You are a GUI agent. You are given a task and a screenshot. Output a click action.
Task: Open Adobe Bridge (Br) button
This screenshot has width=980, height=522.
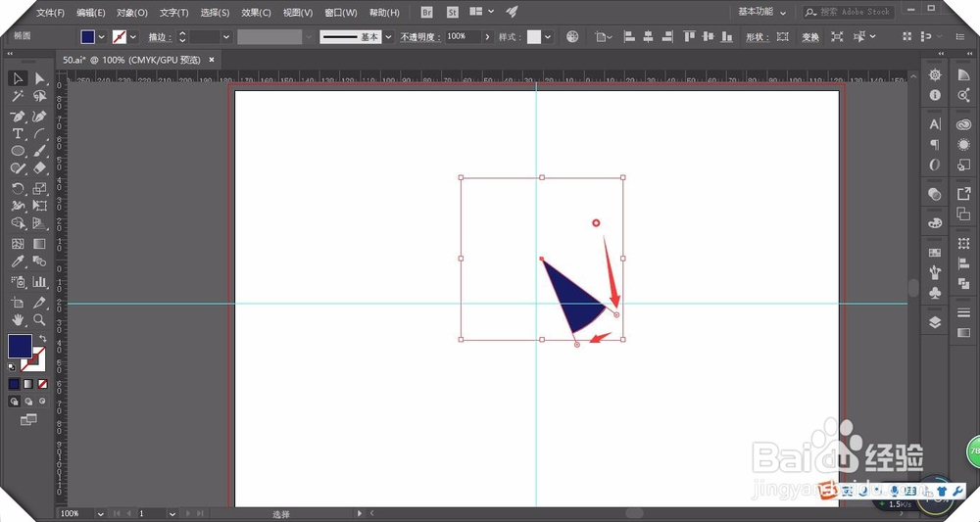(x=427, y=12)
